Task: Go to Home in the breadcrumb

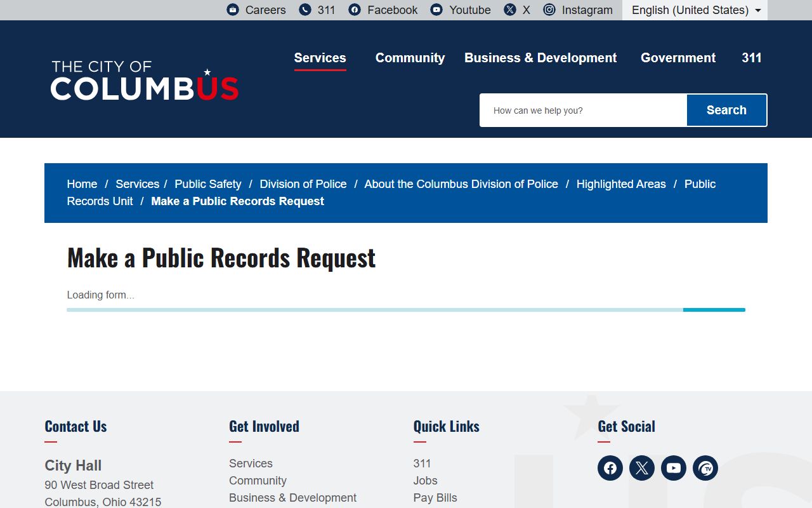Action: 82,184
